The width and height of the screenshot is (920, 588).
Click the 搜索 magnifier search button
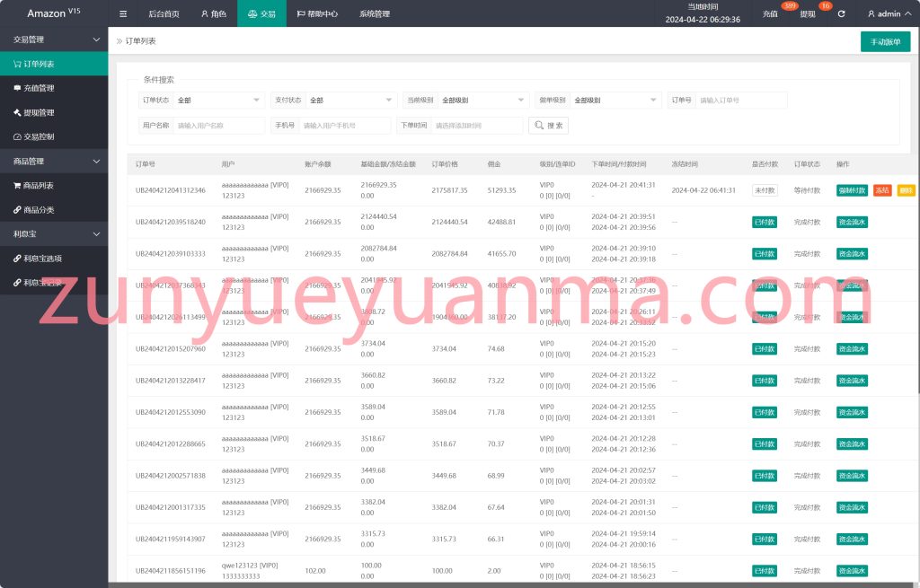549,126
